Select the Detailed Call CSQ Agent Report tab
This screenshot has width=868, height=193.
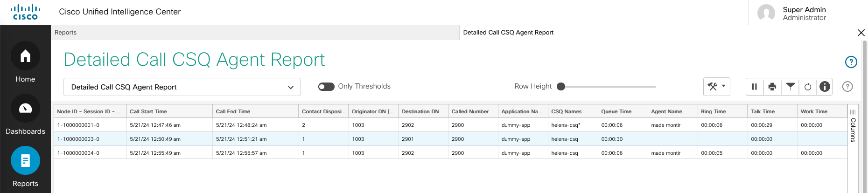508,33
